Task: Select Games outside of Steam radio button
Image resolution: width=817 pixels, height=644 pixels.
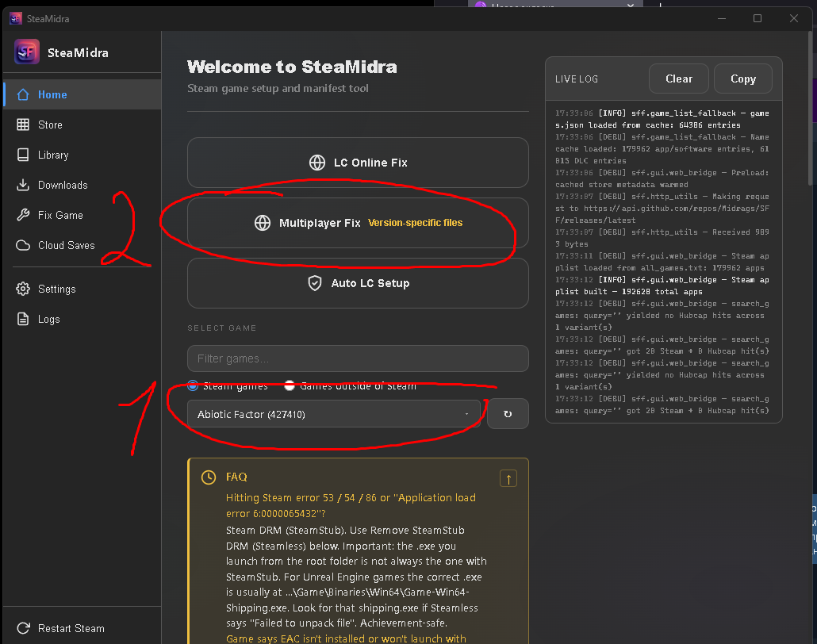Action: tap(290, 385)
